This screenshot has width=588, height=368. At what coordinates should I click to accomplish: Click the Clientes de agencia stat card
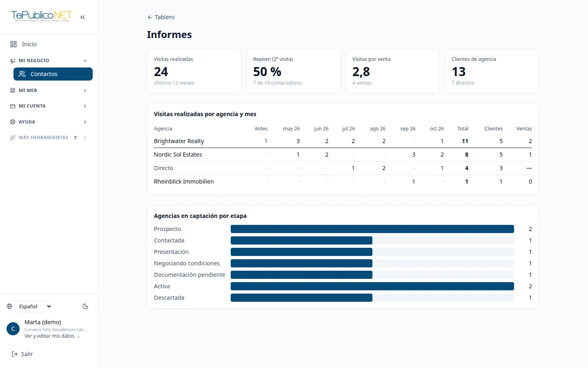[x=492, y=71]
